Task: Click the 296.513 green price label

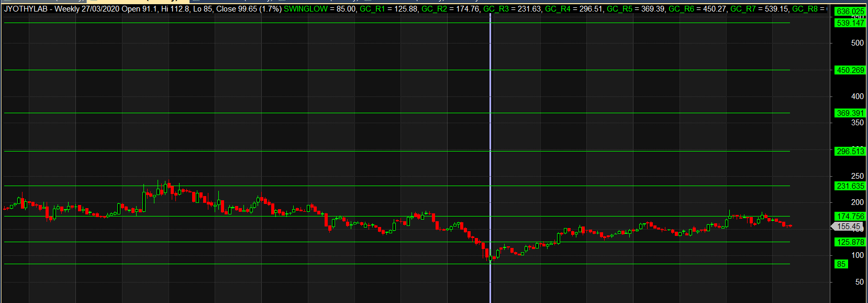Action: point(850,151)
